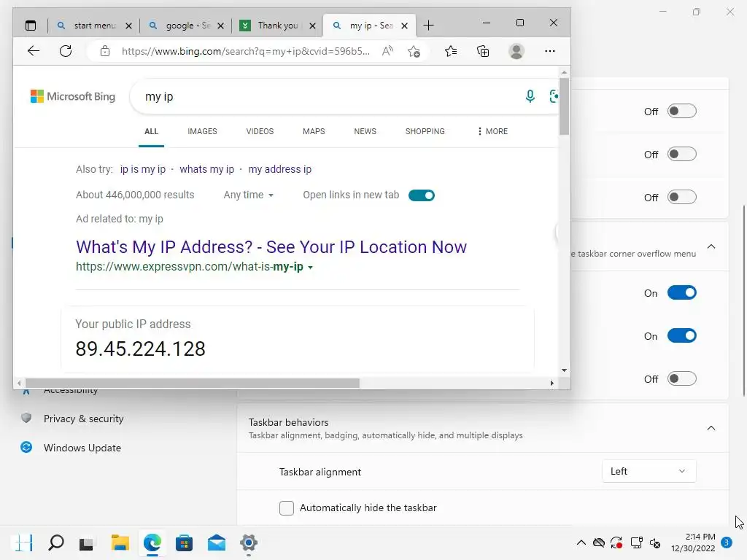This screenshot has height=560, width=747.
Task: Open What's My IP Address ad link
Action: tap(271, 246)
